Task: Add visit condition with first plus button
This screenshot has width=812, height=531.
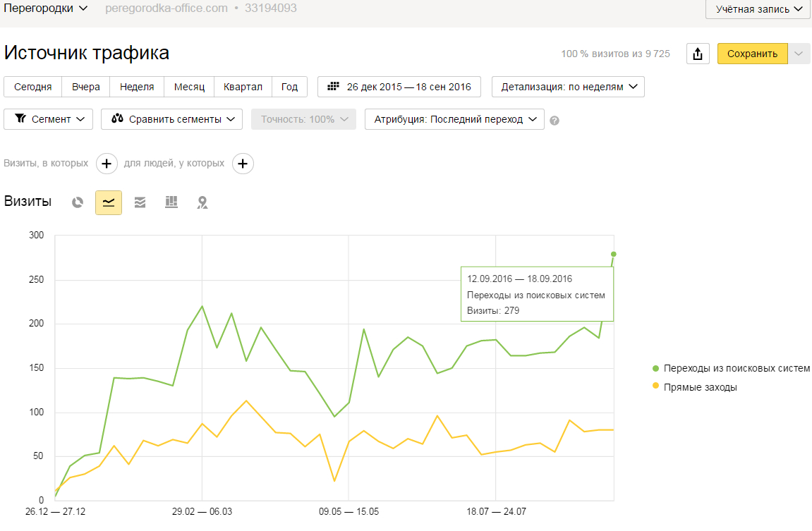Action: point(107,164)
